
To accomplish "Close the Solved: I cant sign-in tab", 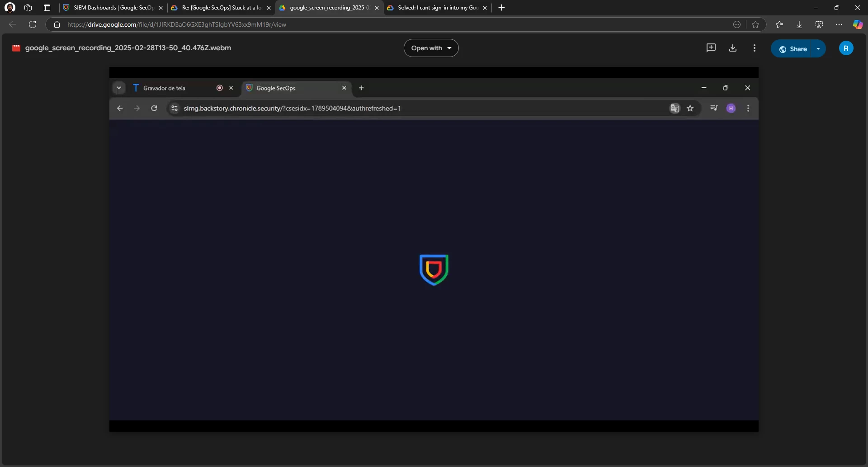I will (485, 8).
